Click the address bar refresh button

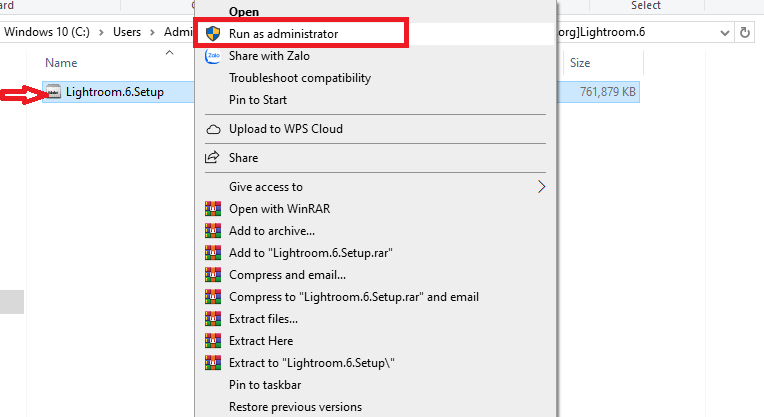[744, 33]
